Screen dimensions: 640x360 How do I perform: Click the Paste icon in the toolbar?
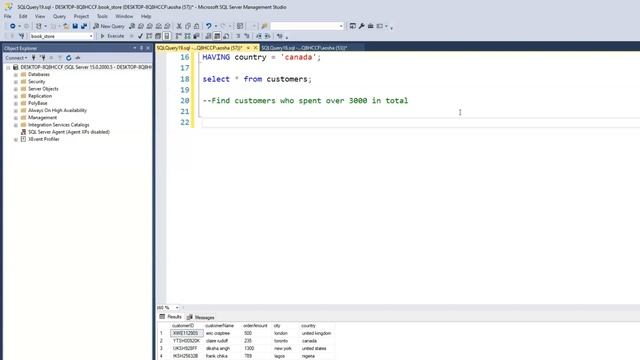pyautogui.click(x=197, y=26)
